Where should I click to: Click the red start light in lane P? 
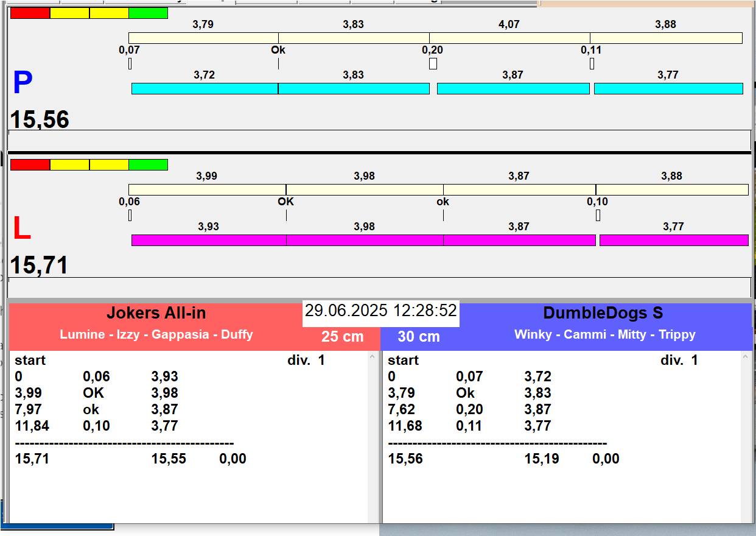pos(30,13)
